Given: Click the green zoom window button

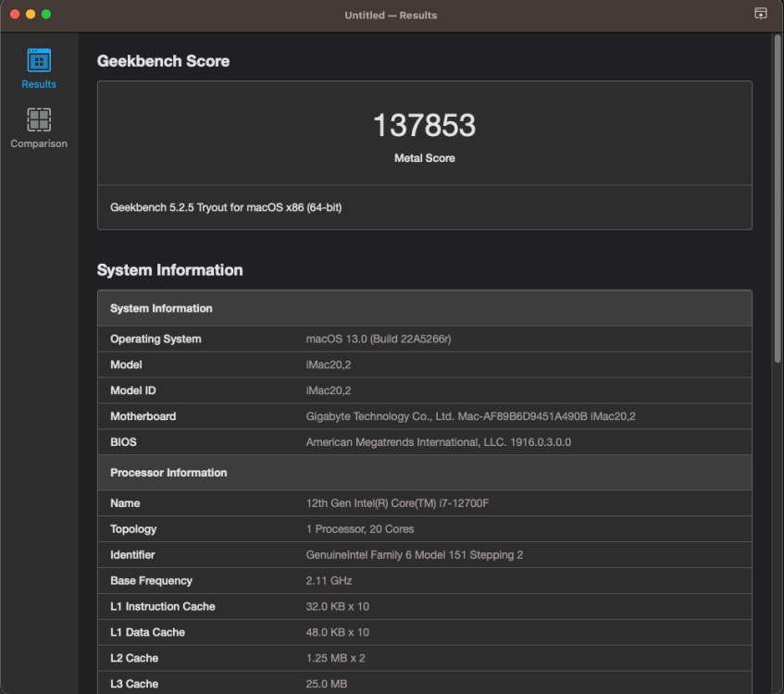Looking at the screenshot, I should [x=46, y=14].
